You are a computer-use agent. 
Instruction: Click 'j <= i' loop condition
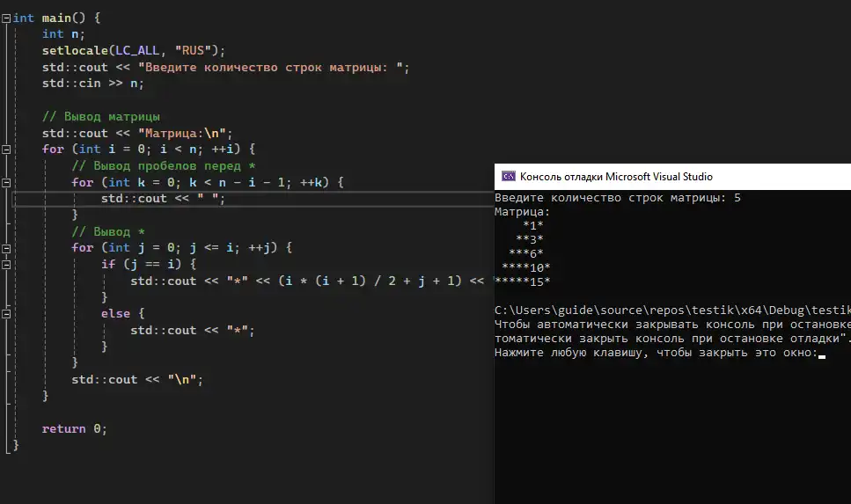[x=210, y=248]
